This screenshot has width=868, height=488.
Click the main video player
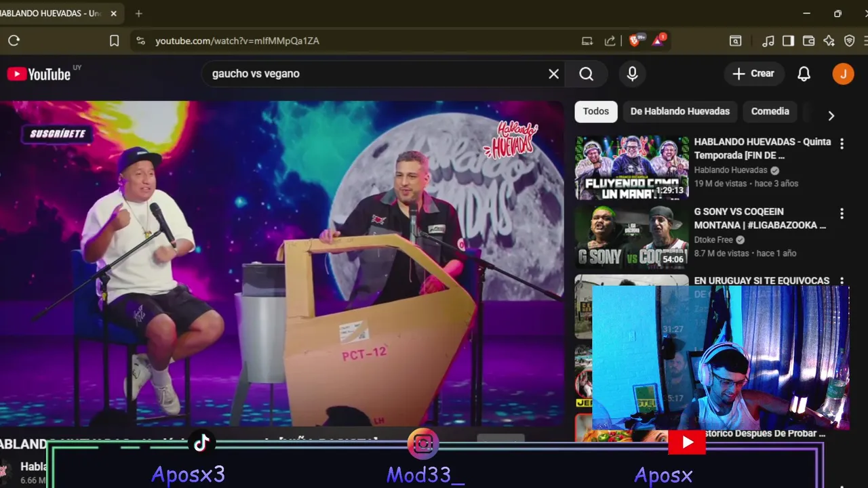coord(281,263)
